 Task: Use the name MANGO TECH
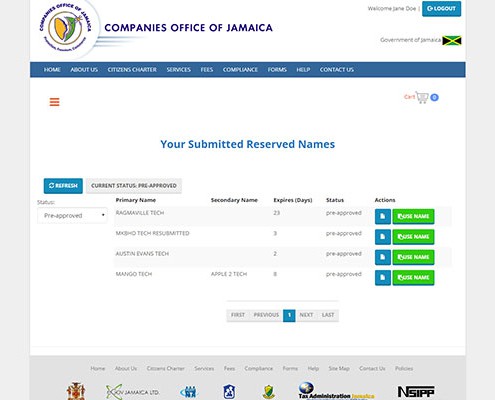pos(413,278)
